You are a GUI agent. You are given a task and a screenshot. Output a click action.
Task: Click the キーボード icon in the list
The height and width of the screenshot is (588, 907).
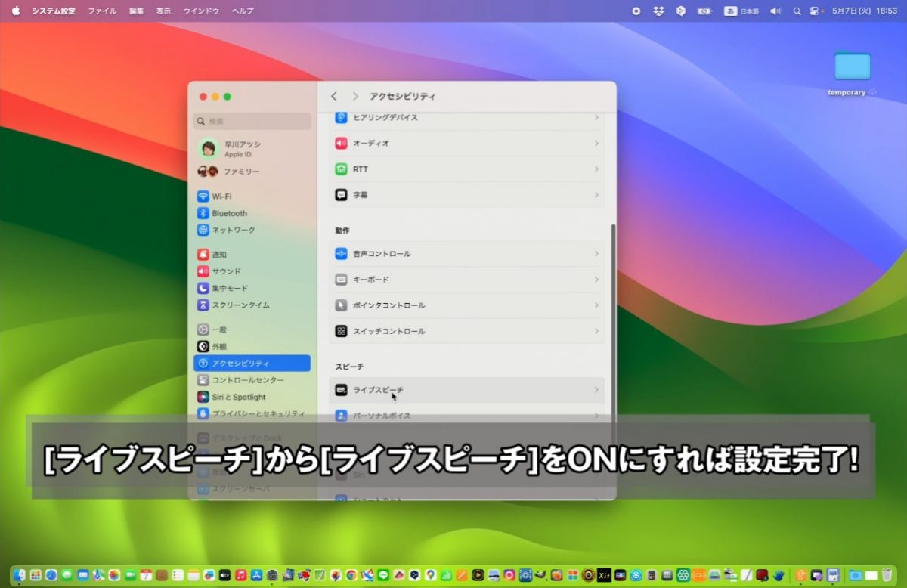tap(341, 280)
